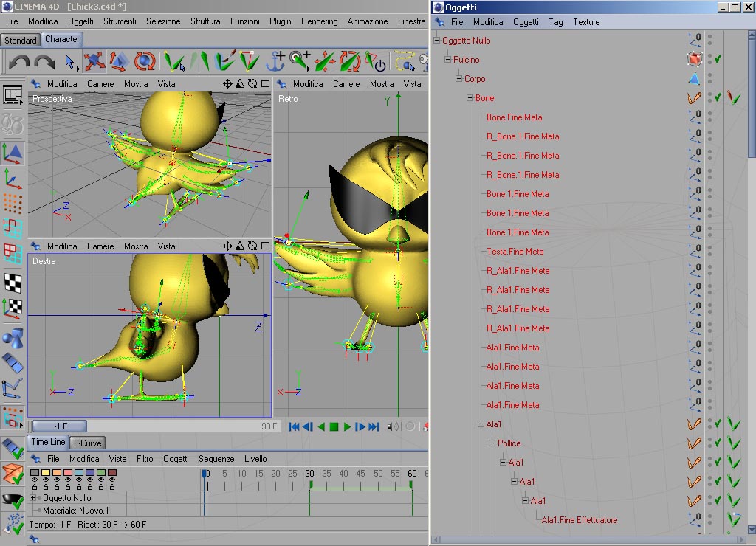
Task: Click the Undo arrow in the toolbar
Action: 18,62
